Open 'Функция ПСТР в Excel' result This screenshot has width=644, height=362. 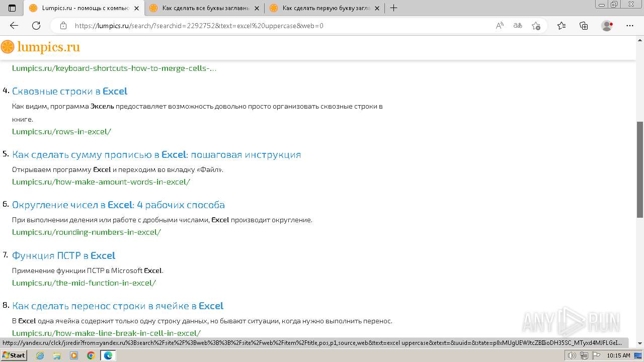tap(64, 255)
